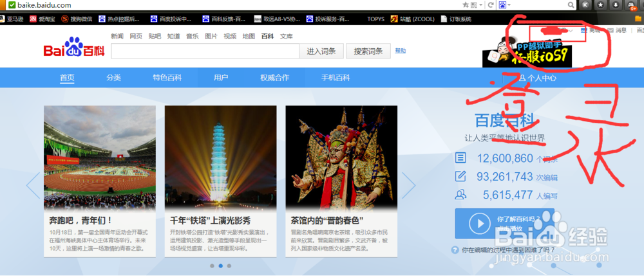Open the 你在编辑的过程中遇到困难了吗 link
This screenshot has width=644, height=279.
507,249
